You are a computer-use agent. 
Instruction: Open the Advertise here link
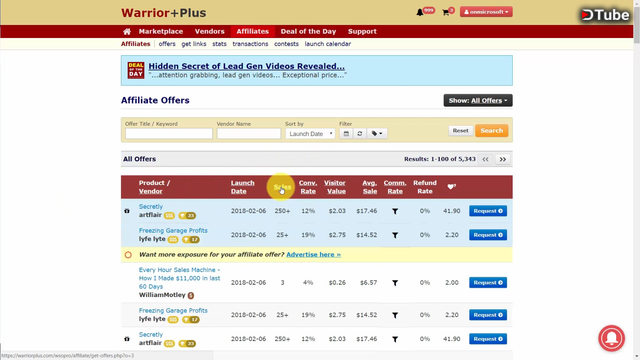(313, 254)
